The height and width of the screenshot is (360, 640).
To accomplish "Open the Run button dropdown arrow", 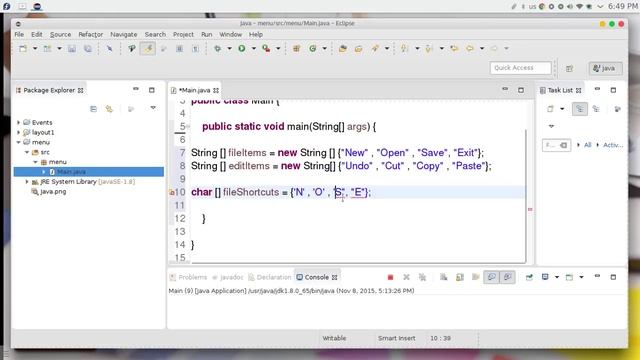I will [x=253, y=49].
